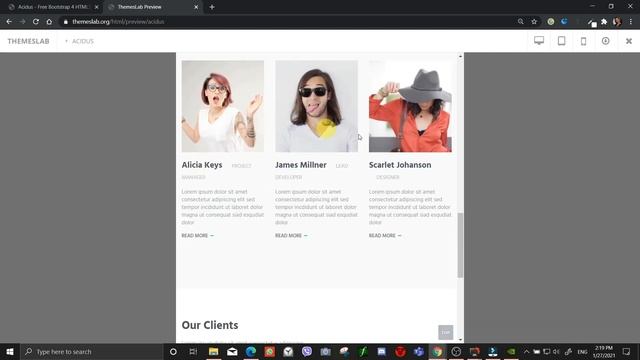Bookmark this page with star icon
The image size is (640, 360).
click(534, 22)
